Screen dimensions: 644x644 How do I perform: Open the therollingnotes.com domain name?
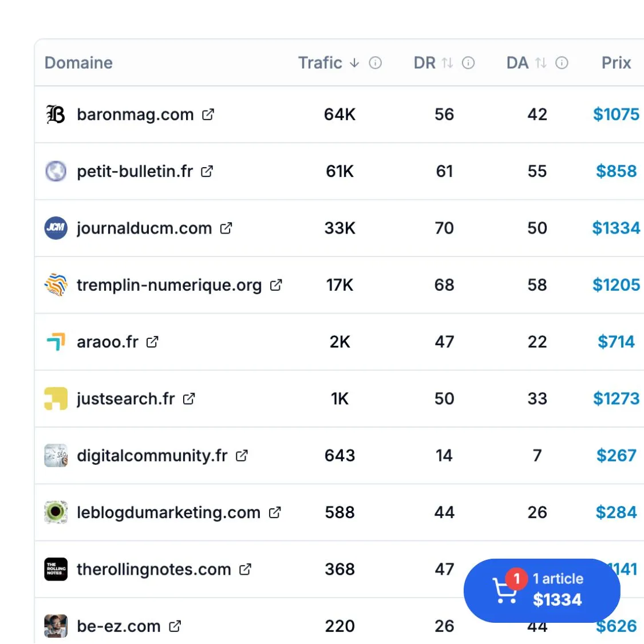pos(153,569)
